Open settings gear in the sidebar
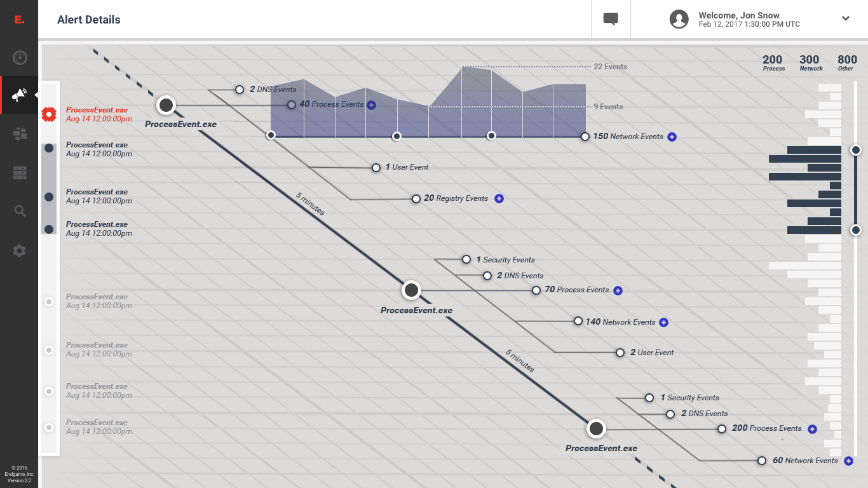Viewport: 868px width, 488px height. (20, 251)
